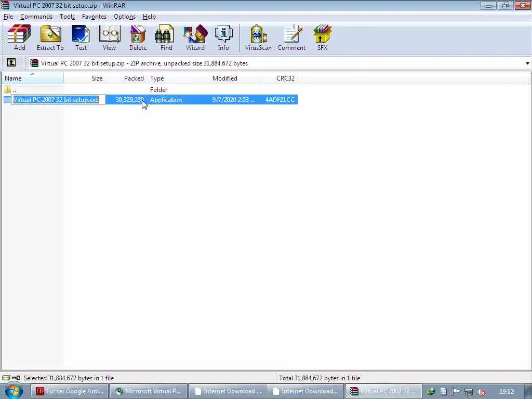Screen dimensions: 532x399
Task: Click 'Selected 31,884,672 bytes' status text
Action: [x=69, y=378]
